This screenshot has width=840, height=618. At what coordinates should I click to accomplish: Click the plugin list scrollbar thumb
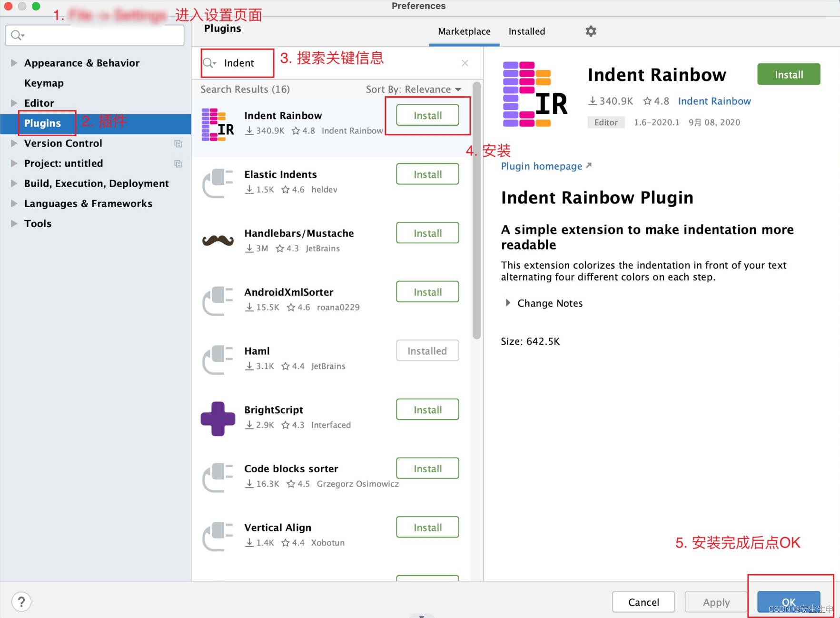[x=476, y=210]
